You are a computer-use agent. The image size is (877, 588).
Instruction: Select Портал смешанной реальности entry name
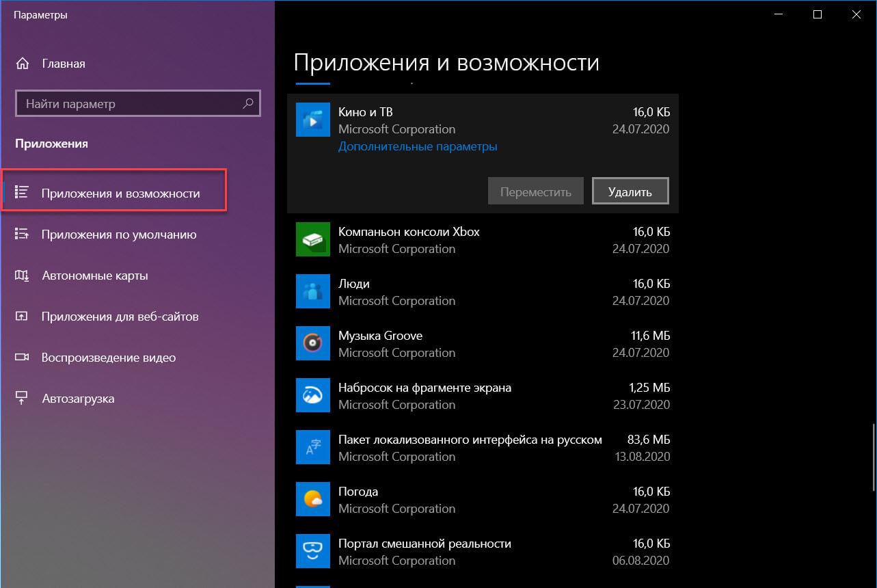(x=424, y=544)
